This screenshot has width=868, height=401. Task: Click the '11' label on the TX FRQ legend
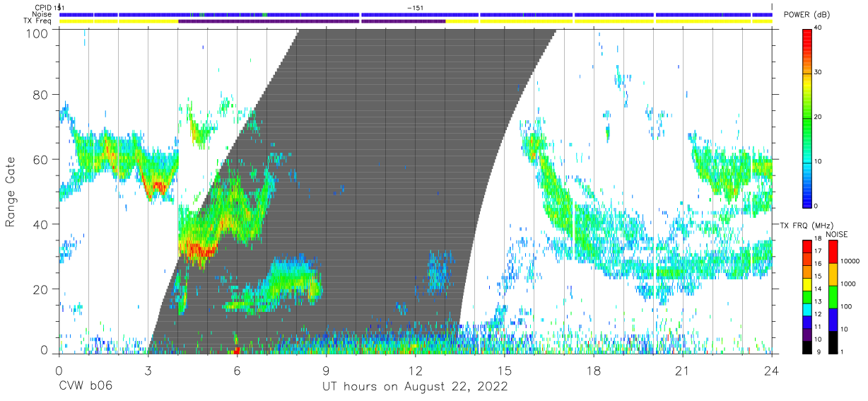click(818, 327)
